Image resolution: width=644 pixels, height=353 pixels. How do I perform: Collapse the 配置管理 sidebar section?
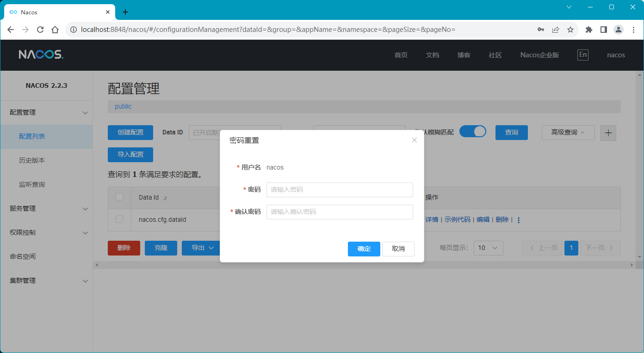pos(46,112)
